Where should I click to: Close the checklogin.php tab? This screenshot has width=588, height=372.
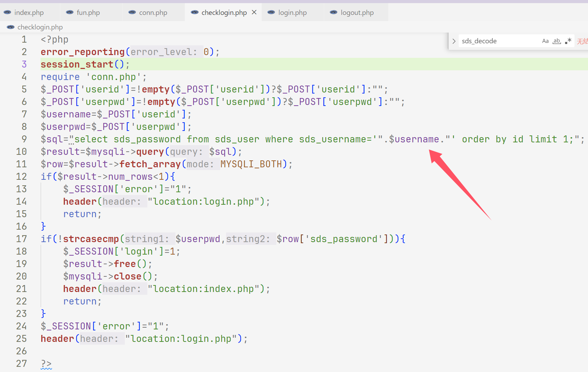pyautogui.click(x=254, y=12)
